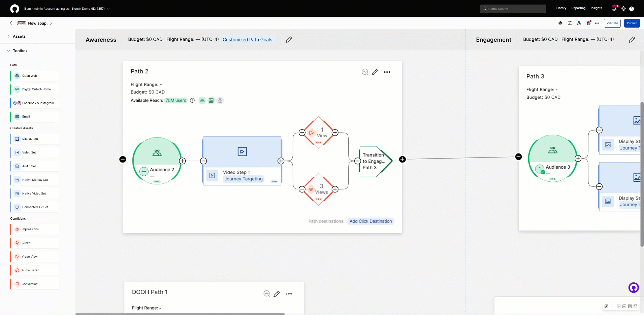Viewport: 644px width, 315px height.
Task: Click the pencil edit icon for Path 2
Action: pos(375,72)
